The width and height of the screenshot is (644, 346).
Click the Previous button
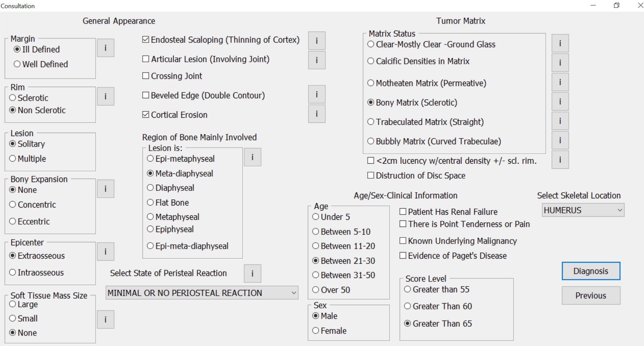click(591, 296)
